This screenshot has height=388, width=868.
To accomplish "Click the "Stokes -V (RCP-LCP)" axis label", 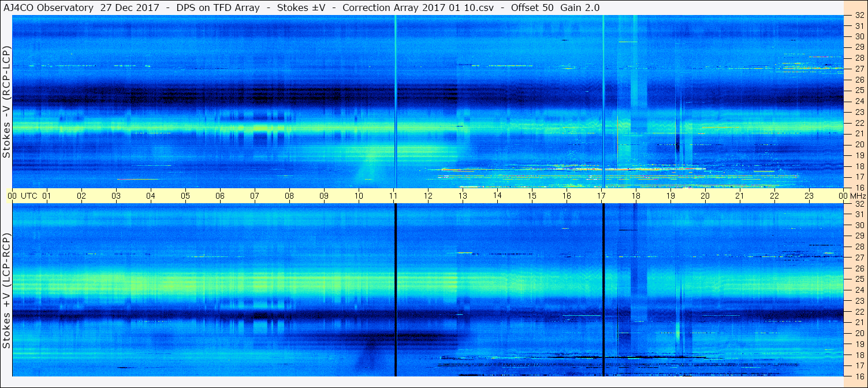I will (x=6, y=102).
